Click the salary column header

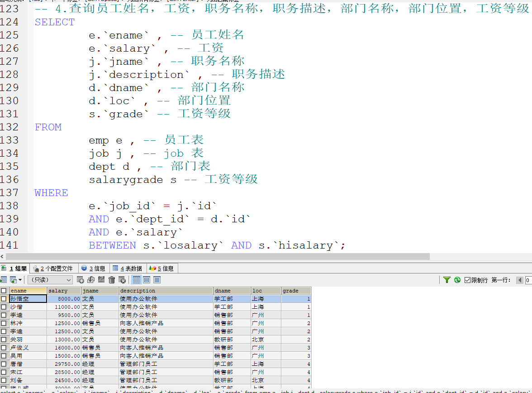[x=63, y=290]
